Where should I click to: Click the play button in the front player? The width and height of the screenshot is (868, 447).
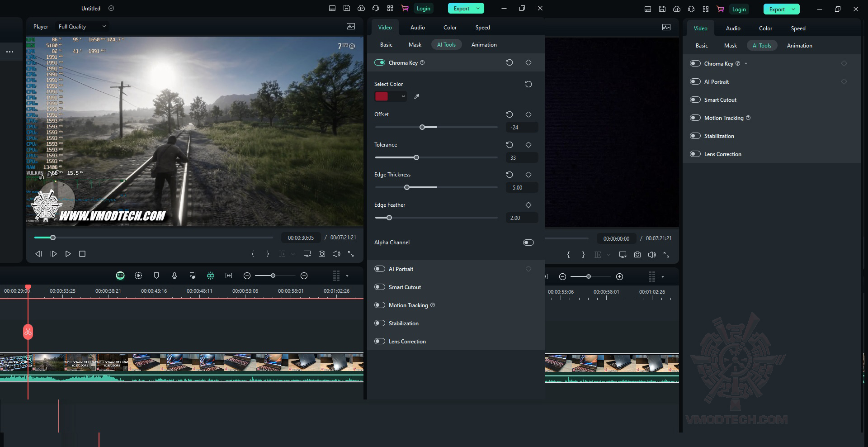click(x=68, y=254)
